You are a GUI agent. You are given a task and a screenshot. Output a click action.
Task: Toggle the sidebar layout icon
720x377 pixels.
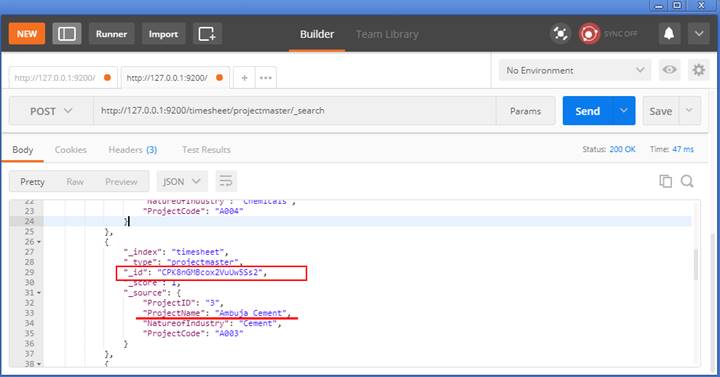point(67,34)
